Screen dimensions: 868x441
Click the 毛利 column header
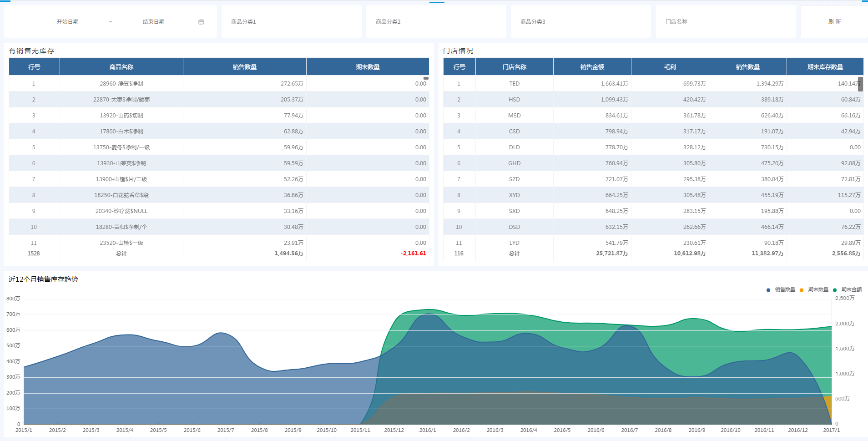click(670, 67)
